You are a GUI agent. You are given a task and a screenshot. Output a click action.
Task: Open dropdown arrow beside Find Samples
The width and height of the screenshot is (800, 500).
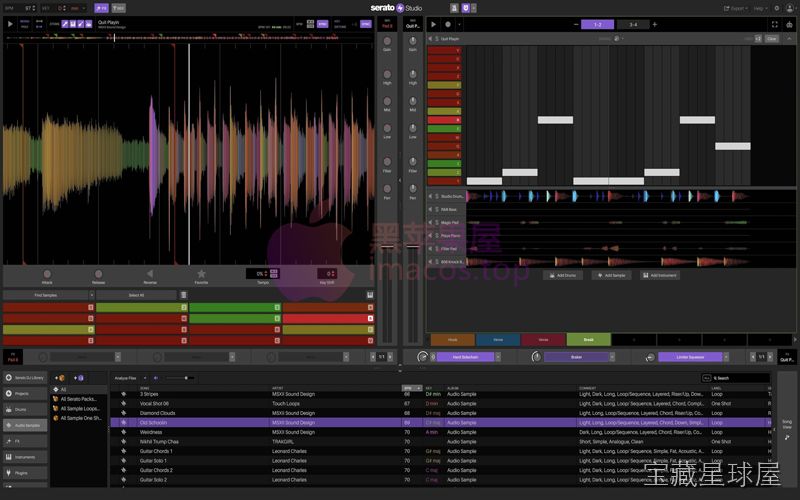92,295
